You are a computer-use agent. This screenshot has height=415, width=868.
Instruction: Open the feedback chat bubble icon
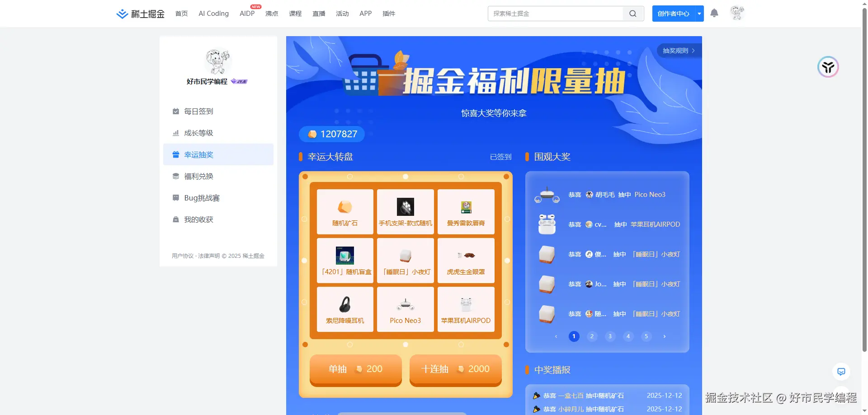click(841, 371)
